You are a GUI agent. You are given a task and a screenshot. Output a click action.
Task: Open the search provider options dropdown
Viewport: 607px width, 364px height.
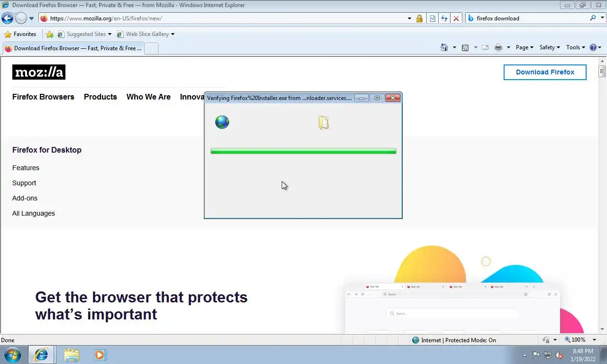[x=602, y=18]
